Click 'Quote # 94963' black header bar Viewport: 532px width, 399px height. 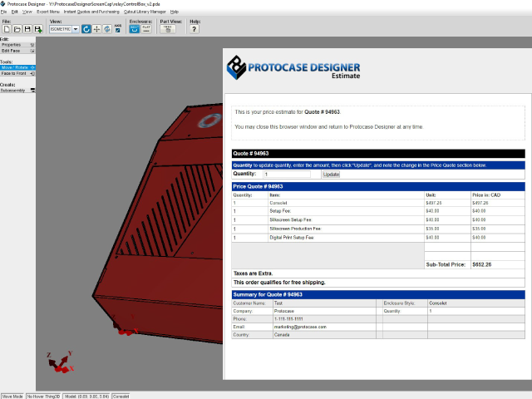coord(378,153)
